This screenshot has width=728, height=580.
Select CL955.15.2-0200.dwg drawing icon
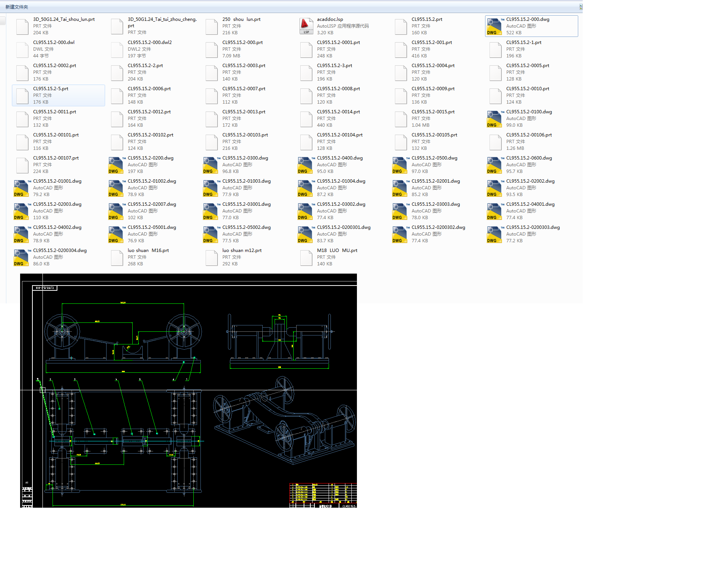(116, 165)
